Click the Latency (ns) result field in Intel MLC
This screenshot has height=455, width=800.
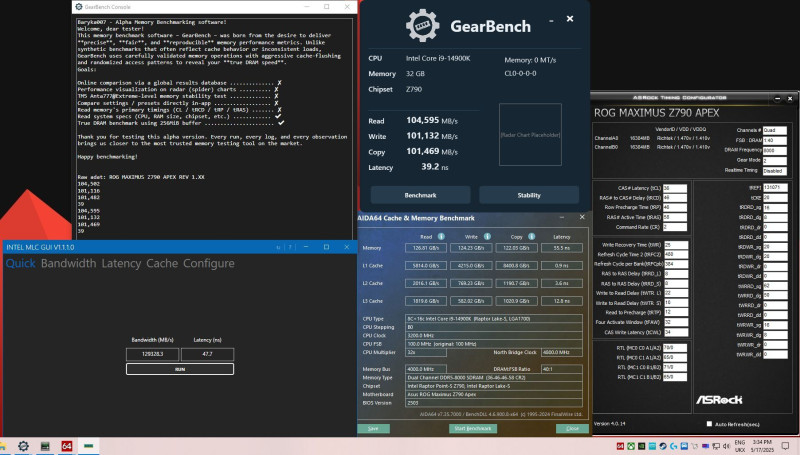pyautogui.click(x=207, y=353)
